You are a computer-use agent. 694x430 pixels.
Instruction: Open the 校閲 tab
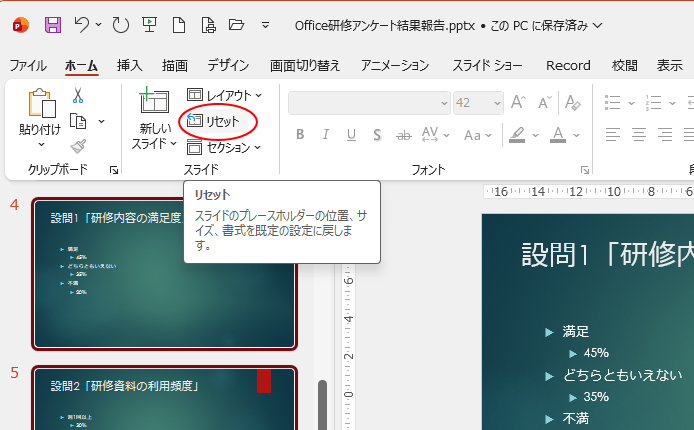click(x=625, y=66)
